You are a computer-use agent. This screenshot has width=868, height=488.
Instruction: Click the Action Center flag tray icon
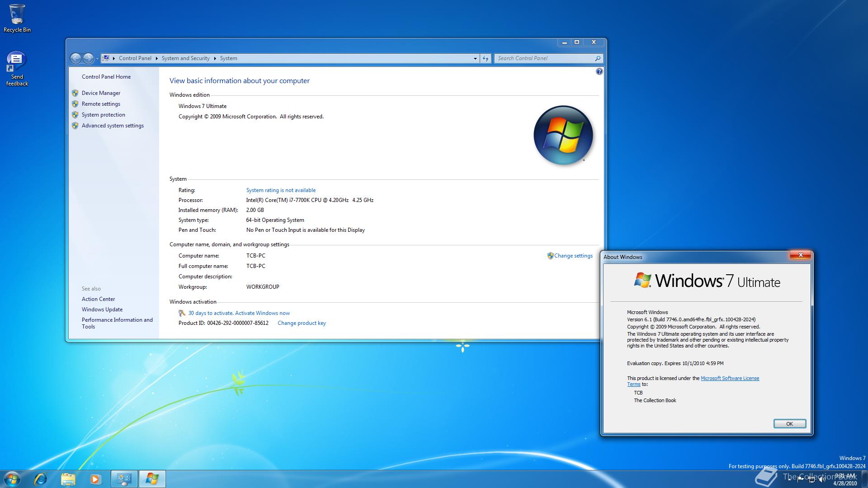click(801, 479)
